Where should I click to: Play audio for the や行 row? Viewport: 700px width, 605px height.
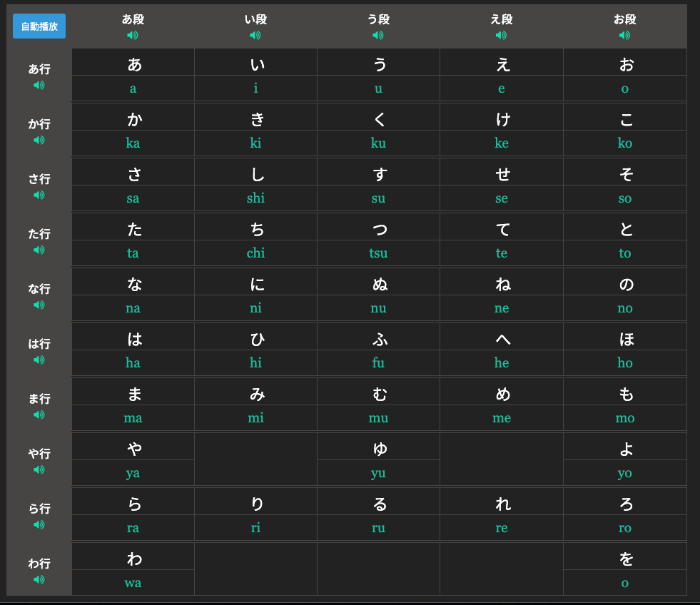pos(39,469)
